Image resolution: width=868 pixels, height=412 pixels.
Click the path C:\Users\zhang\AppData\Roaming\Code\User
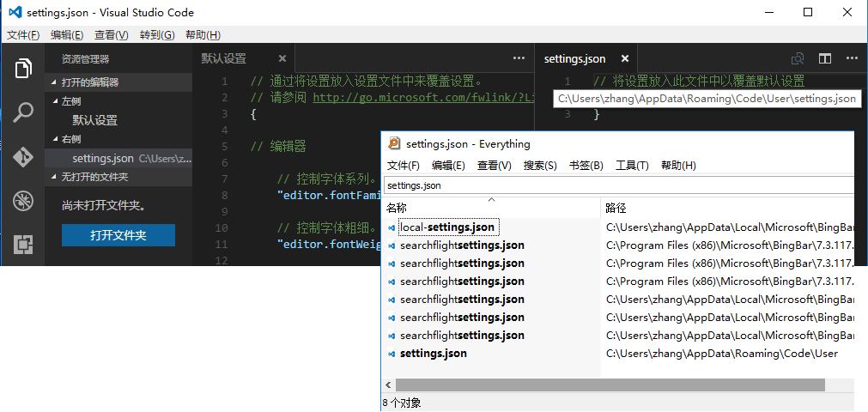point(722,354)
